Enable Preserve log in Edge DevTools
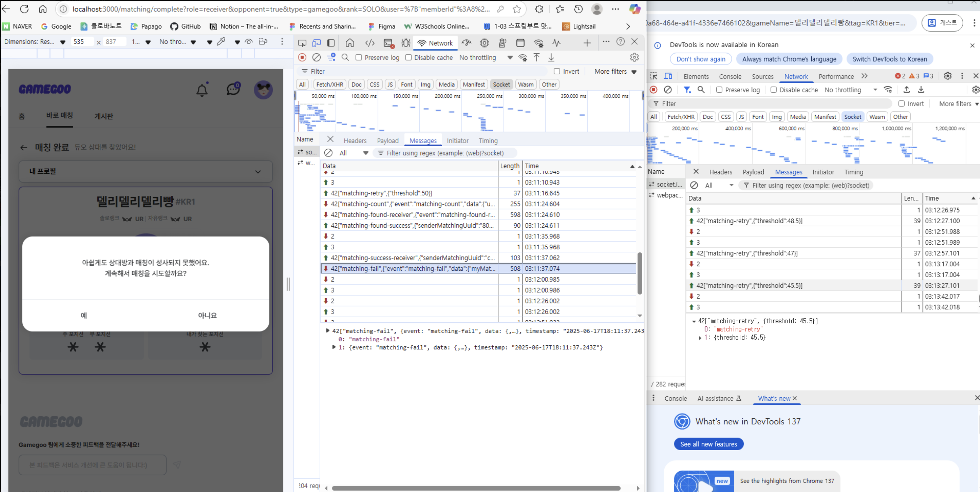This screenshot has height=492, width=980. (358, 58)
